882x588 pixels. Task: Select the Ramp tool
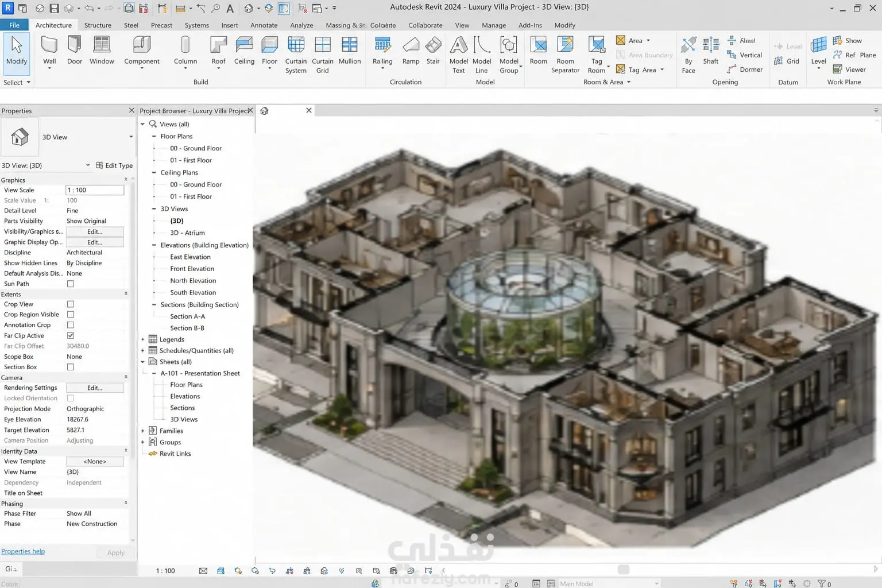click(411, 51)
